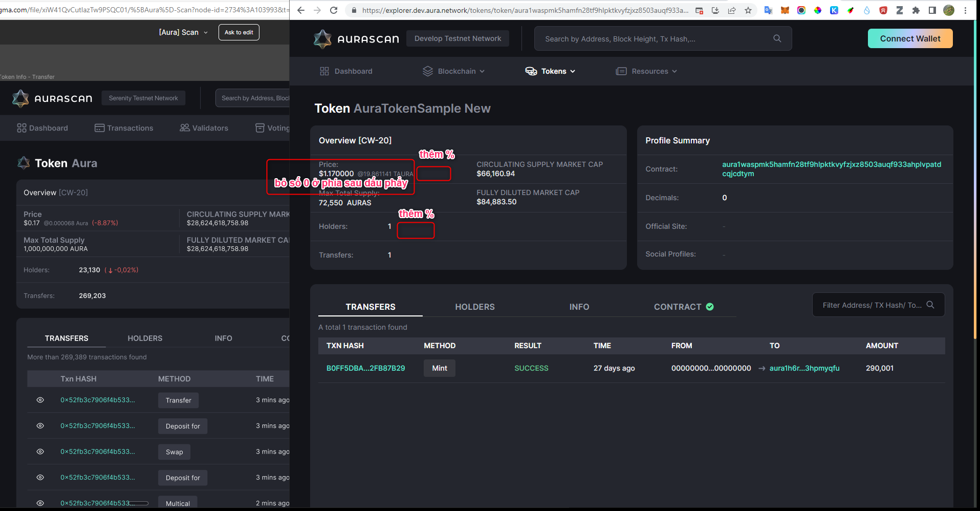Click the eye icon on the Swap row in Figma

pyautogui.click(x=40, y=452)
